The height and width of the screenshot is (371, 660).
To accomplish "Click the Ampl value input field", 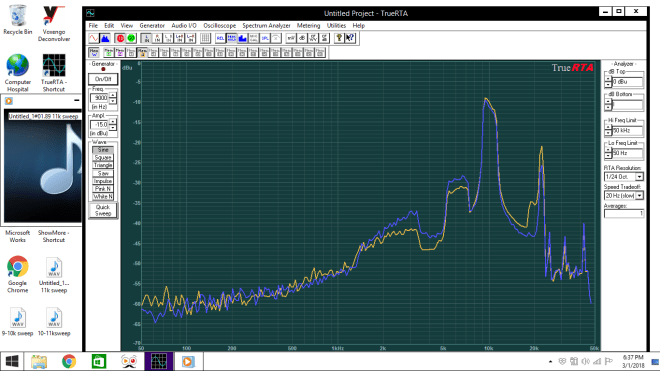I will 99,125.
